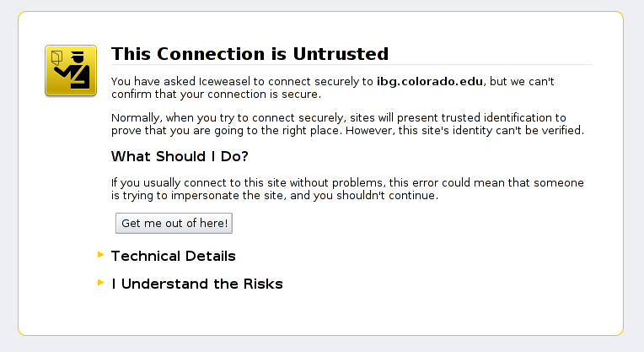
Task: Click the What Should I Do? heading
Action: coord(180,157)
